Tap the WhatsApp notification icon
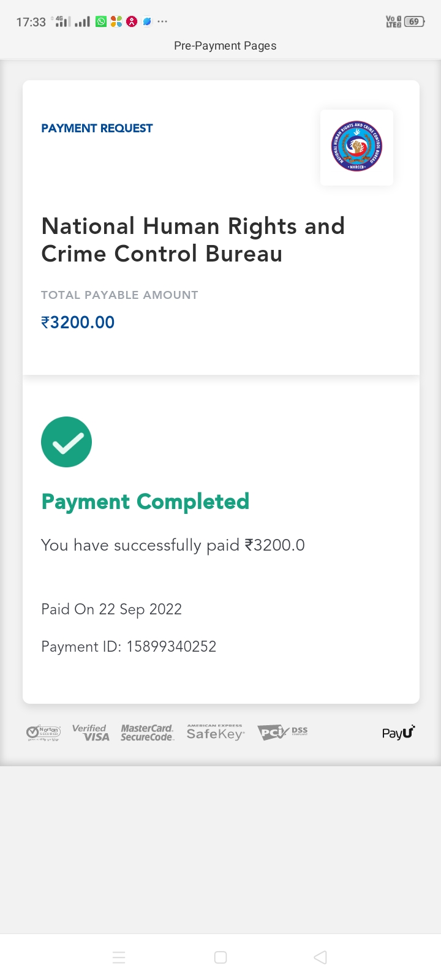The image size is (441, 980). [101, 22]
